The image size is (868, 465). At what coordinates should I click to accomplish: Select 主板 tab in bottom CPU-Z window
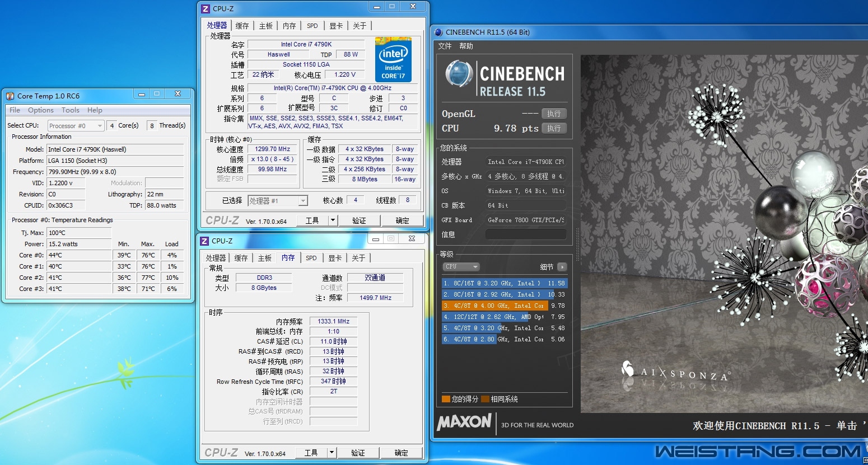point(265,258)
